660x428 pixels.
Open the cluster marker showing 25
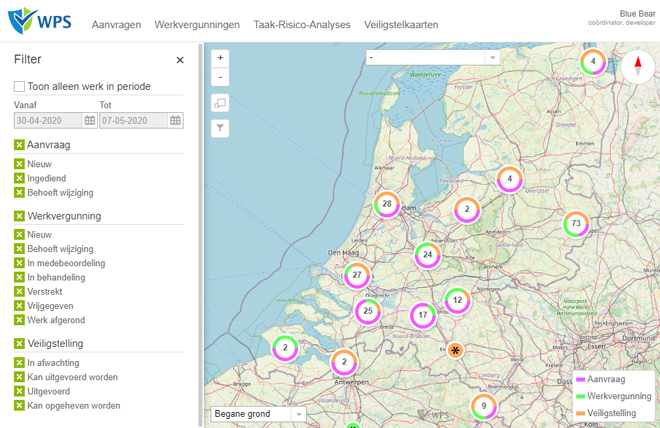[x=368, y=311]
